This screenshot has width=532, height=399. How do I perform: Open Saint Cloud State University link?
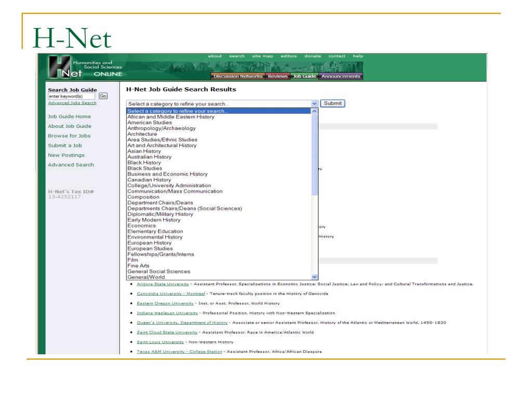point(167,332)
